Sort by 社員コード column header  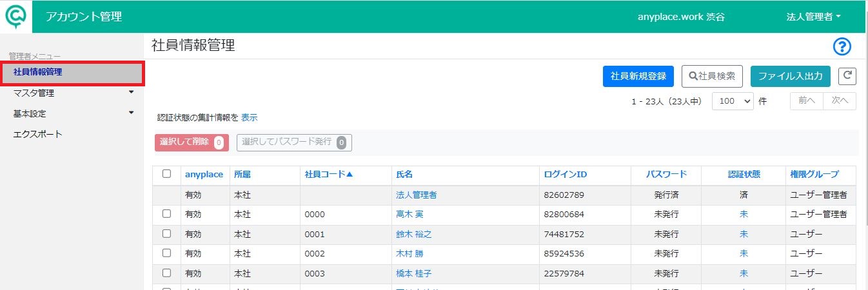point(329,175)
